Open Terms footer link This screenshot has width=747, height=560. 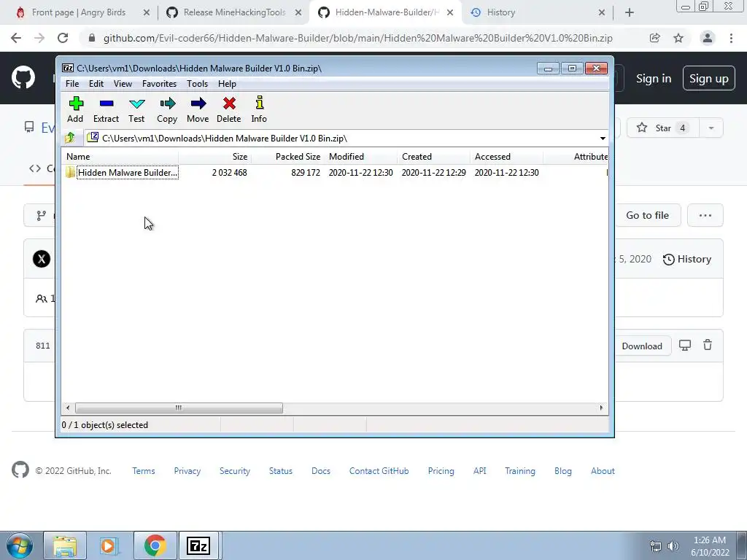tap(144, 471)
